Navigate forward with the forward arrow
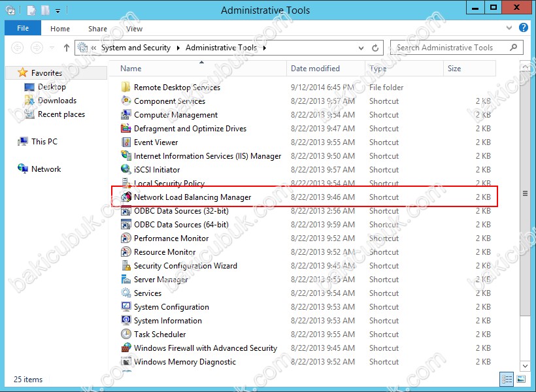Viewport: 536px width, 392px height. tap(37, 48)
